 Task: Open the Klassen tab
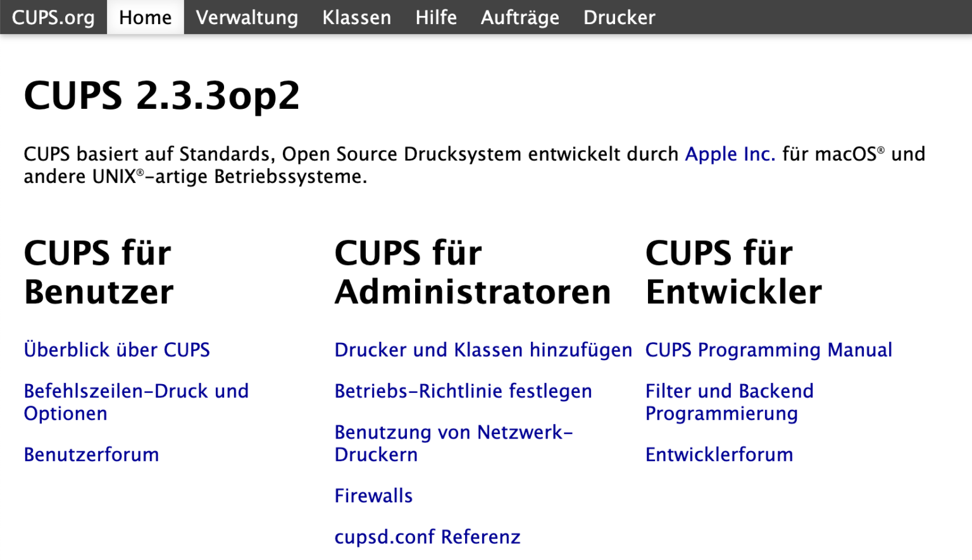tap(356, 17)
